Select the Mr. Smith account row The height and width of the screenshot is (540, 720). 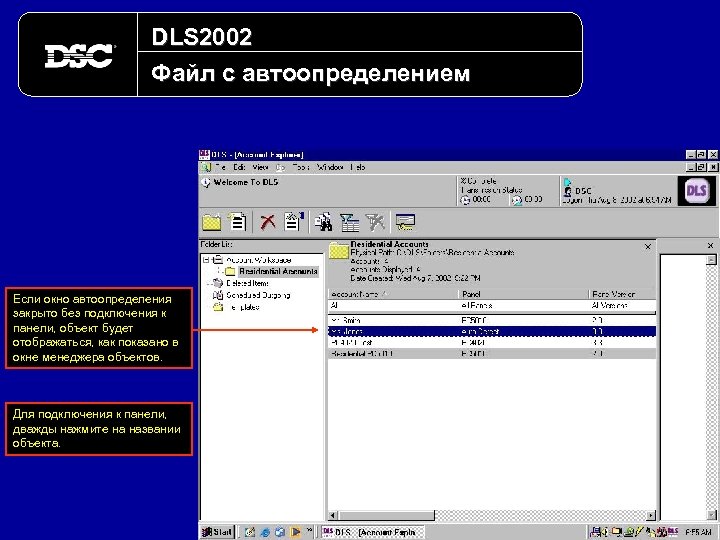492,320
